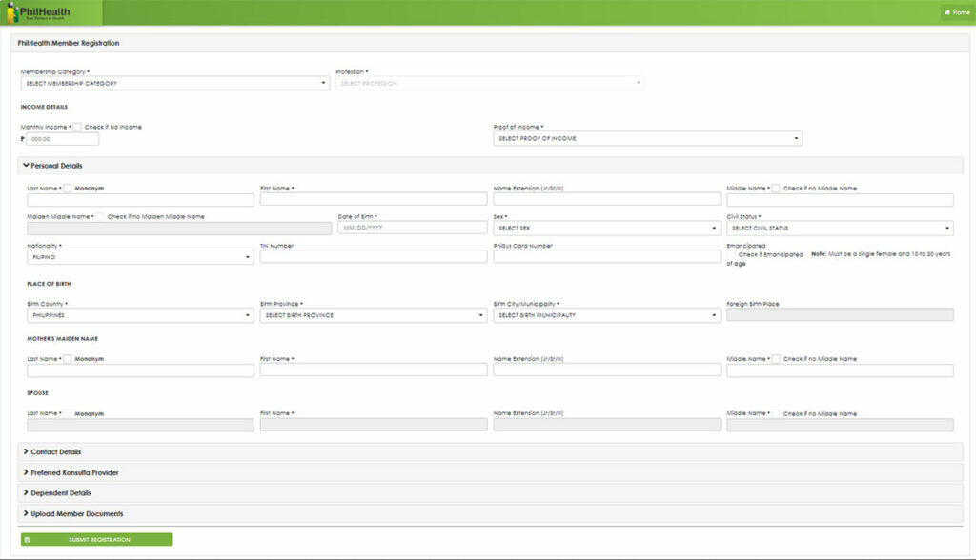Tick Mononym checkbox under Personal Details
Viewport: 976px width, 560px height.
coord(68,189)
